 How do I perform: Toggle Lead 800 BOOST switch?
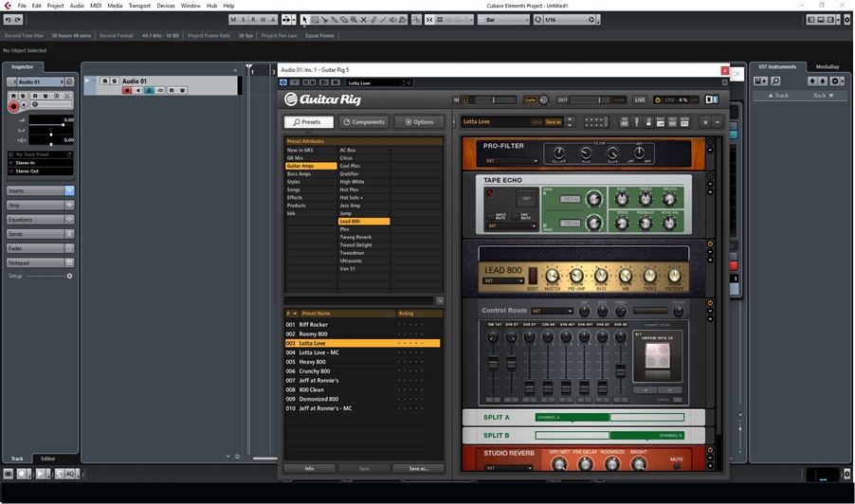pyautogui.click(x=532, y=275)
